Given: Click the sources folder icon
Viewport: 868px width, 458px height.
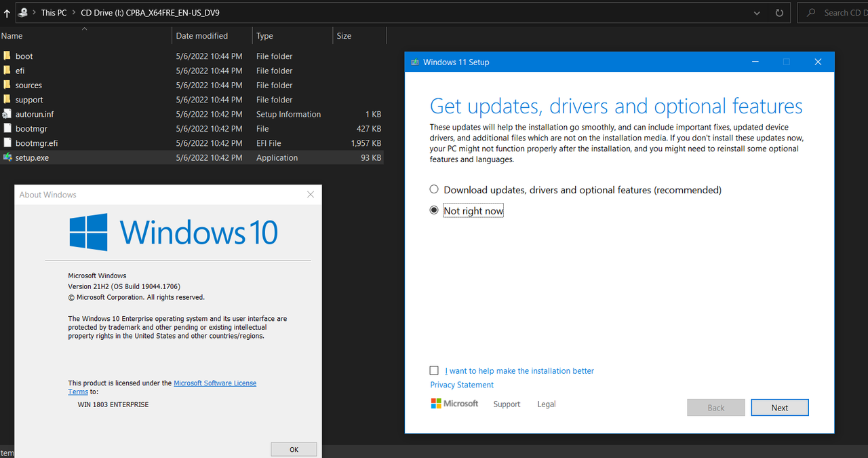Looking at the screenshot, I should tap(7, 85).
